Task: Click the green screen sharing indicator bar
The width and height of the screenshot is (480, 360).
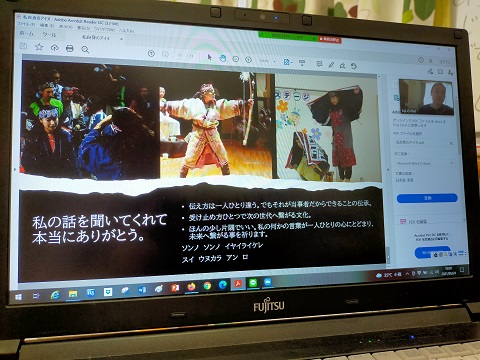Action: pos(288,37)
